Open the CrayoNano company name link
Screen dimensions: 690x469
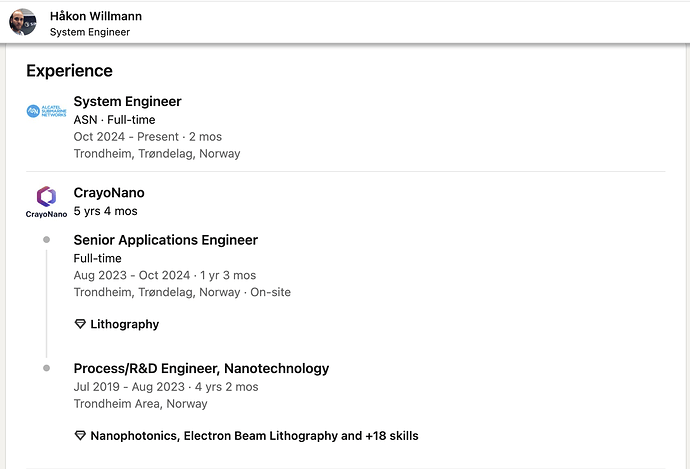109,193
